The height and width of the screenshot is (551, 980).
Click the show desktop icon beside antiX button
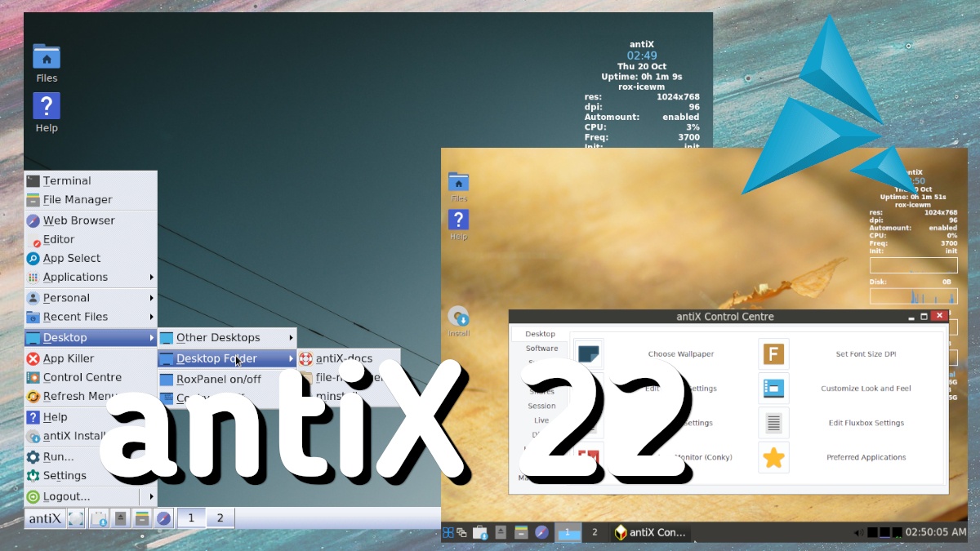pyautogui.click(x=76, y=518)
